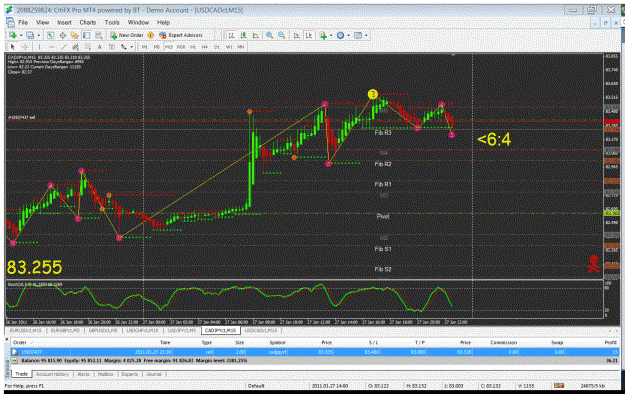Toggle the Chart Shift icon
The height and width of the screenshot is (394, 625).
pyautogui.click(x=309, y=35)
